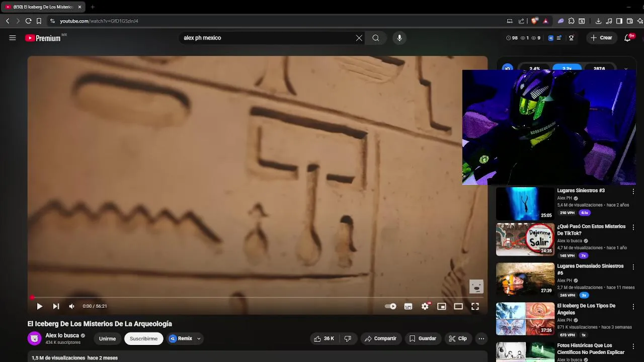
Task: Click the Crear button
Action: [601, 38]
